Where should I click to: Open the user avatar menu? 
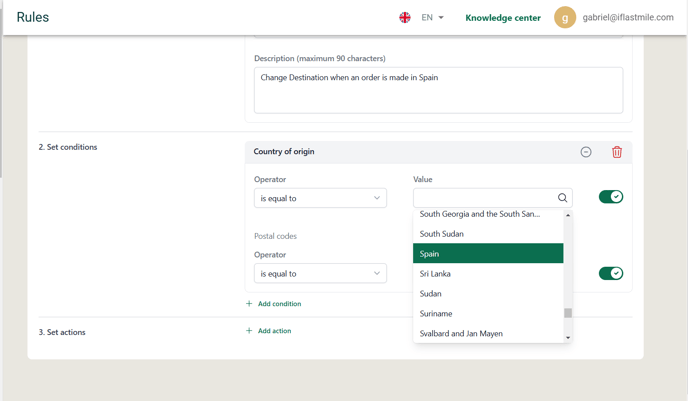(x=565, y=18)
